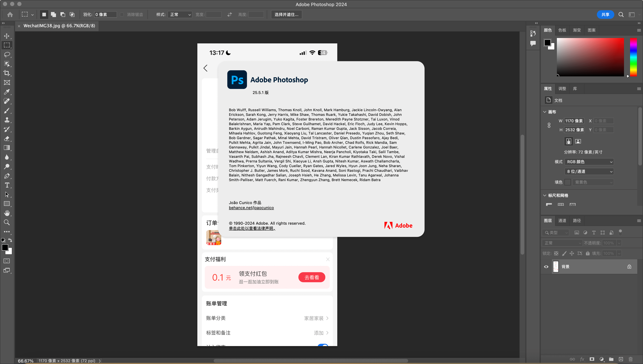Toggle width-height link in canvas properties
Screen dimensions: 643x364
[549, 125]
